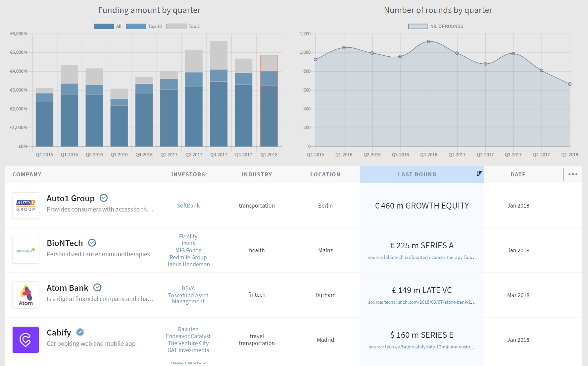Click the Industry column header
588x366 pixels.
point(257,174)
